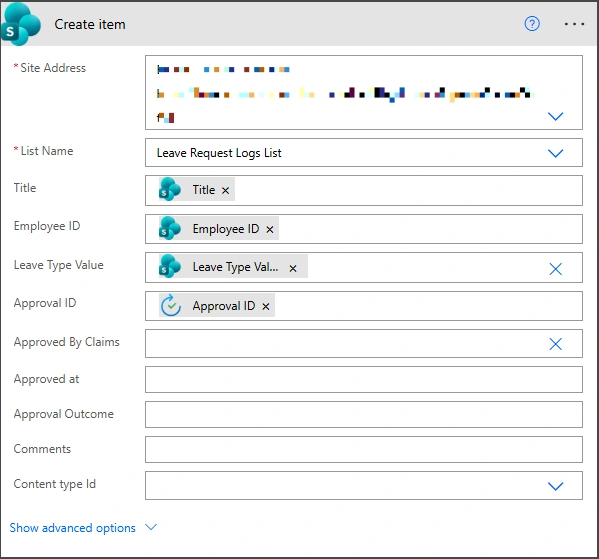Click the Approval ID token's approvals icon
The image size is (599, 559).
(x=170, y=305)
